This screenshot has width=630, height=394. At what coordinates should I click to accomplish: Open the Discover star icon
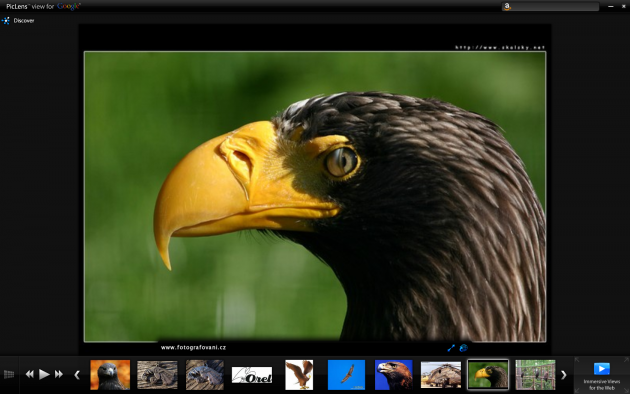tap(6, 20)
